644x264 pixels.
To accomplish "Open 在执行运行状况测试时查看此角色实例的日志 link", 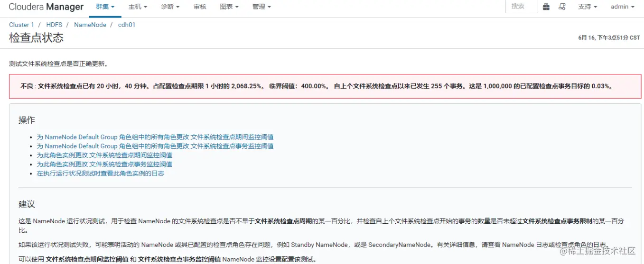I will click(x=101, y=173).
